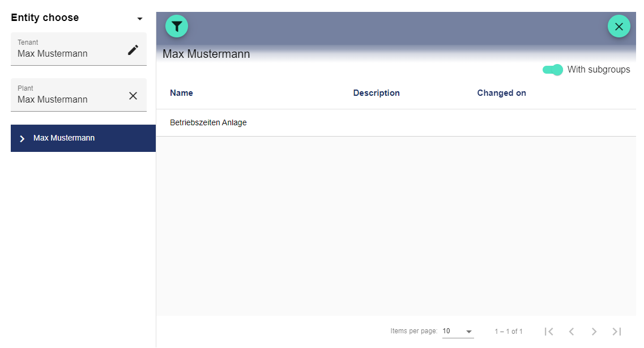Click the teal close X button
This screenshot has height=348, width=644.
619,26
